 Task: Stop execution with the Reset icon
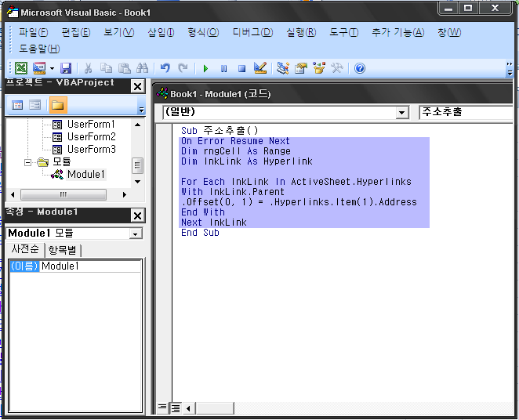tap(242, 68)
